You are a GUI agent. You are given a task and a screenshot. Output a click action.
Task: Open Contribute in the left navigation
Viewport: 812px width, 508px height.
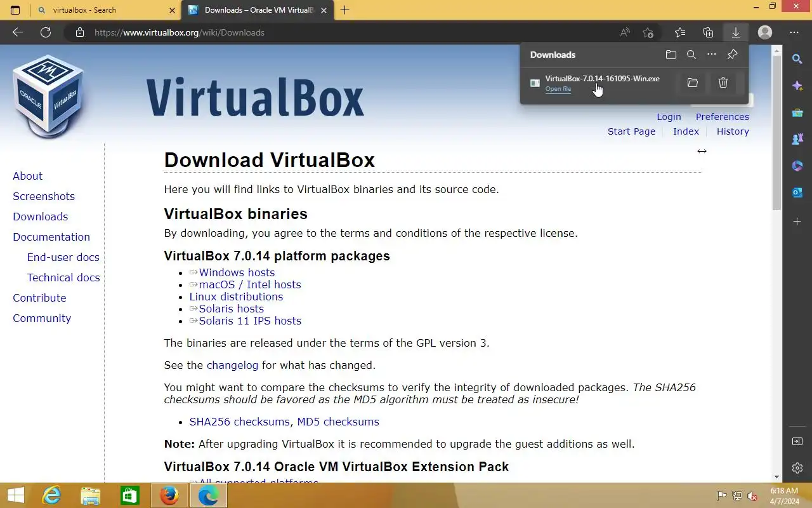tap(39, 298)
